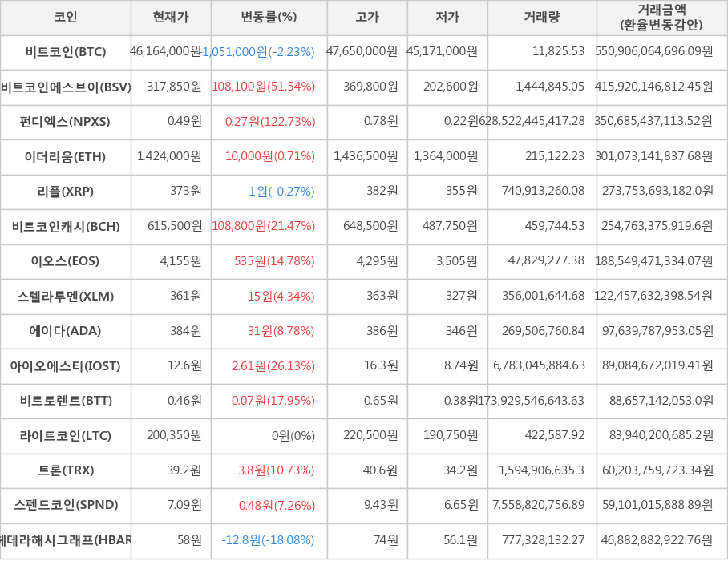This screenshot has width=728, height=561.
Task: Select the 거래량 column header
Action: (542, 18)
